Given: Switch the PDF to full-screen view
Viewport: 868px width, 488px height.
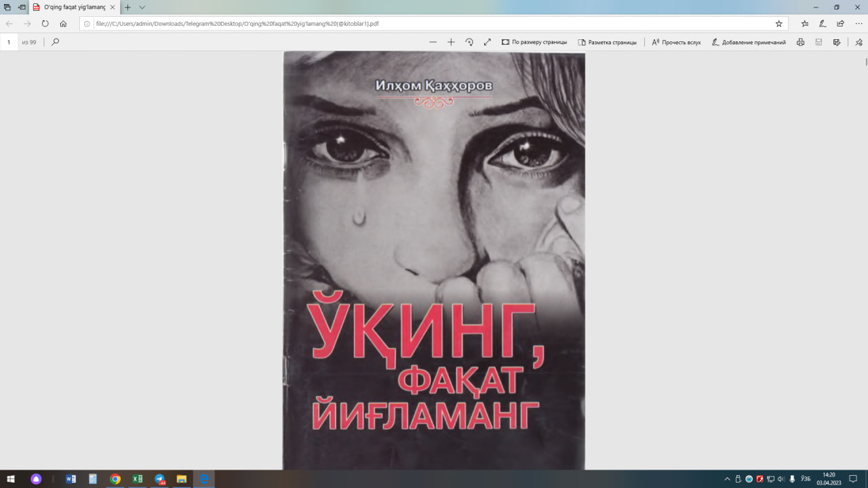Looking at the screenshot, I should [x=487, y=41].
